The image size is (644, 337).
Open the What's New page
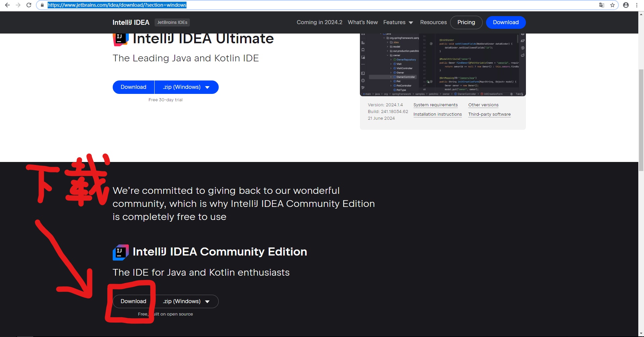pos(363,22)
